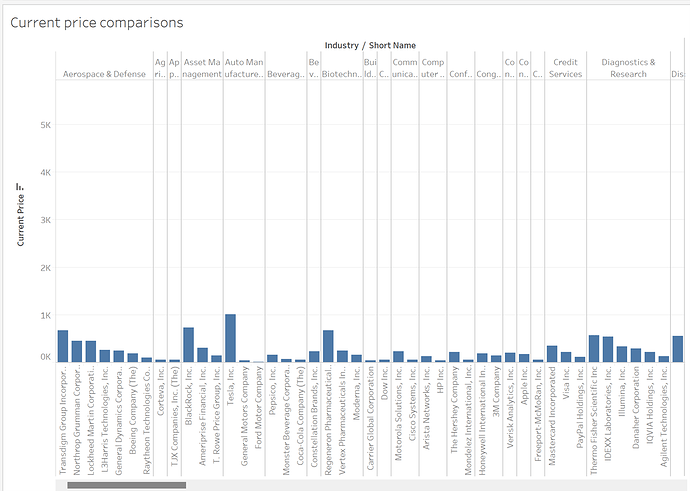Viewport: 690px width, 491px height.
Task: Click the Thermo Fisher Scientific bar
Action: [x=593, y=348]
